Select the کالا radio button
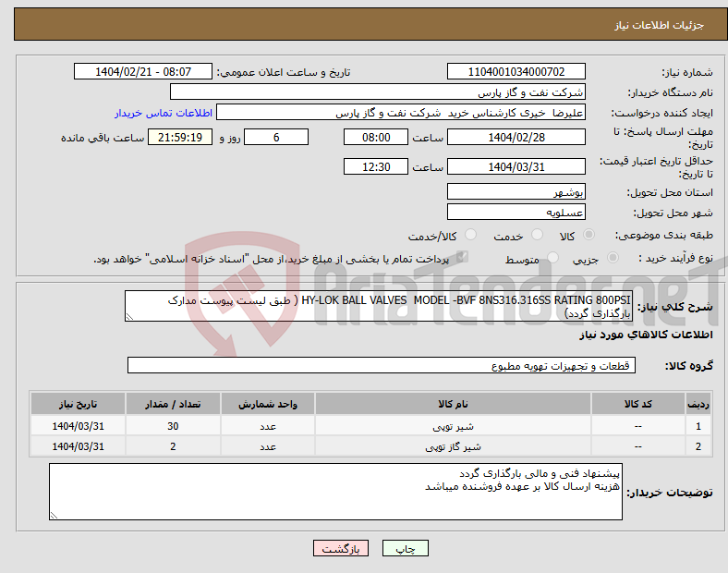Screen dimensions: 728x573 point(588,235)
